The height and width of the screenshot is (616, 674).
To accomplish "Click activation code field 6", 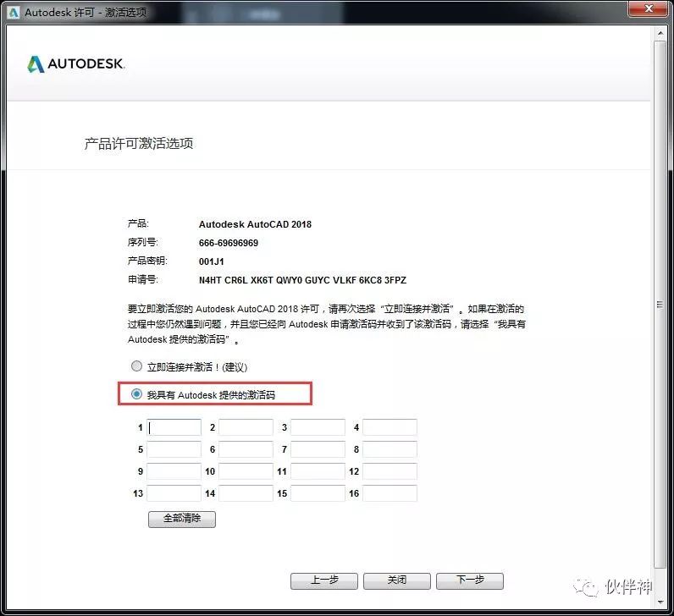I will coord(246,449).
